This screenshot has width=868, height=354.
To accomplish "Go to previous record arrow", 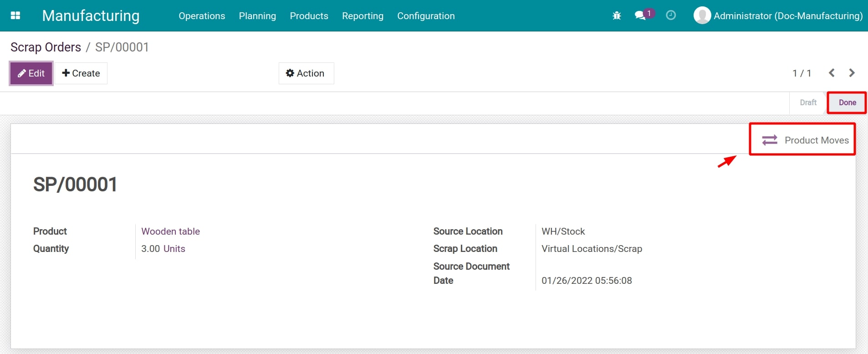I will tap(832, 73).
